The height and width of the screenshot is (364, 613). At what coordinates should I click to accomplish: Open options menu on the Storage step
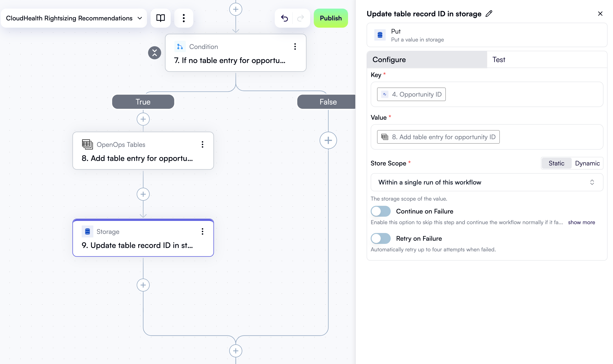click(x=203, y=231)
